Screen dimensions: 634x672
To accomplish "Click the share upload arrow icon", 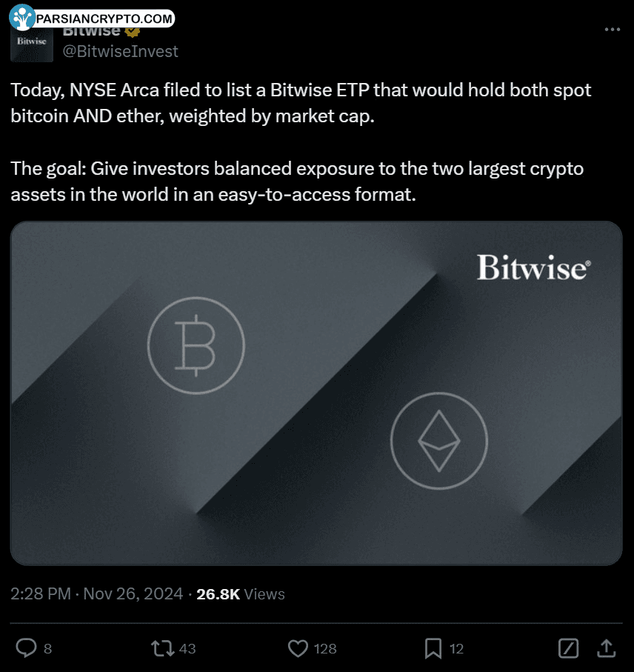I will 606,648.
